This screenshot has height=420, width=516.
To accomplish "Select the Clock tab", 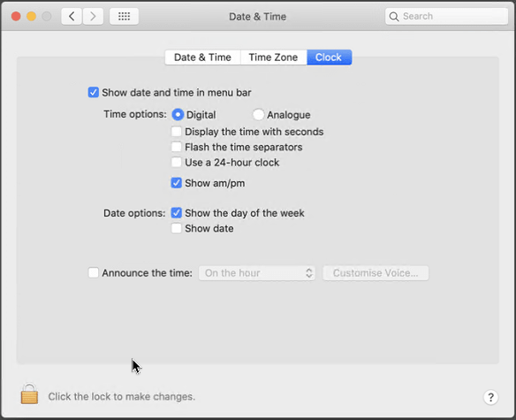I will point(329,57).
